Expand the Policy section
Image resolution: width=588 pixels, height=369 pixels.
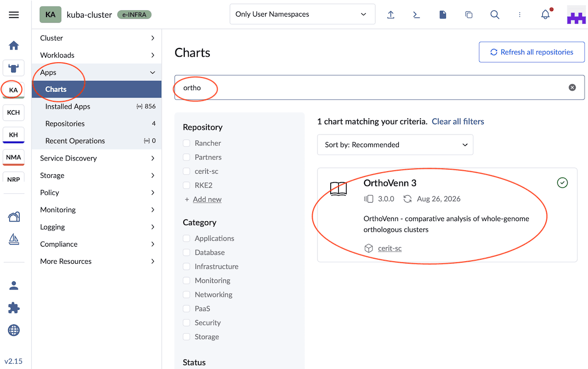[x=97, y=192]
